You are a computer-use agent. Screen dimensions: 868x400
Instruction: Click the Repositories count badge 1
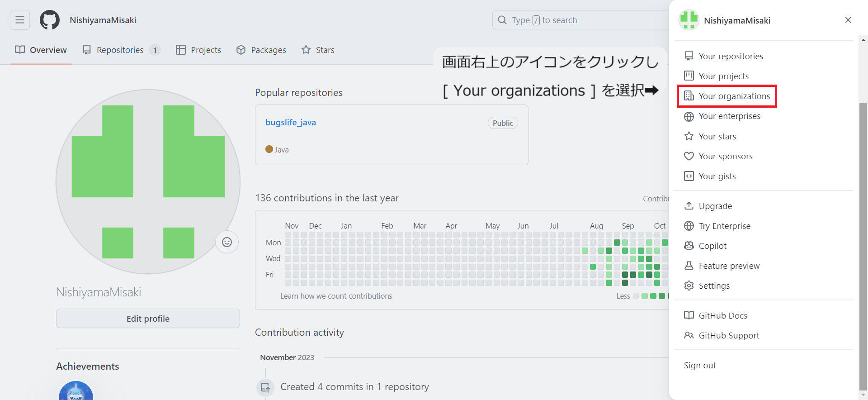click(155, 50)
